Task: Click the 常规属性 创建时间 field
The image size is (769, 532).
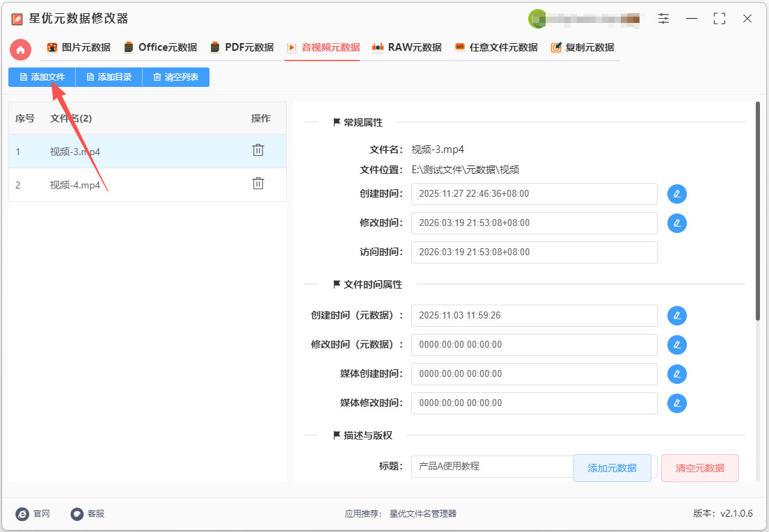Action: tap(534, 194)
